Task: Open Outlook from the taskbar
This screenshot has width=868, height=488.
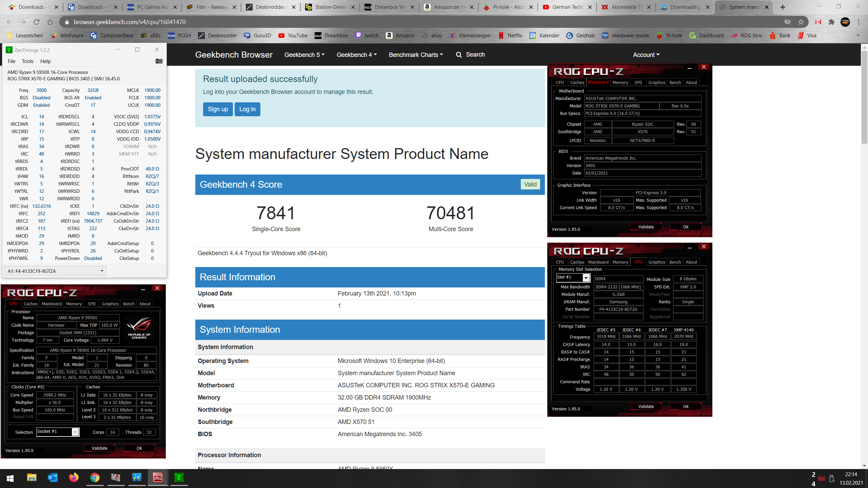Action: 53,478
